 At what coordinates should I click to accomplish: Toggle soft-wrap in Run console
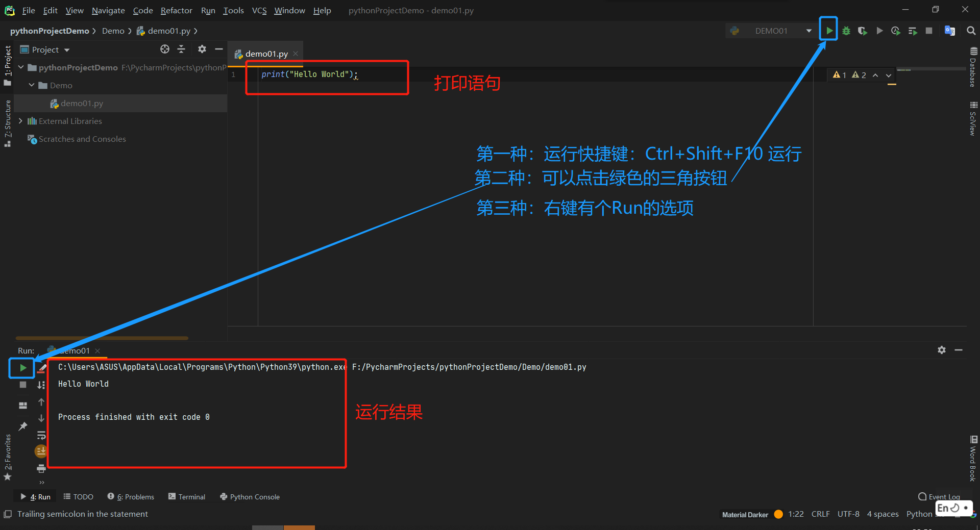click(41, 435)
